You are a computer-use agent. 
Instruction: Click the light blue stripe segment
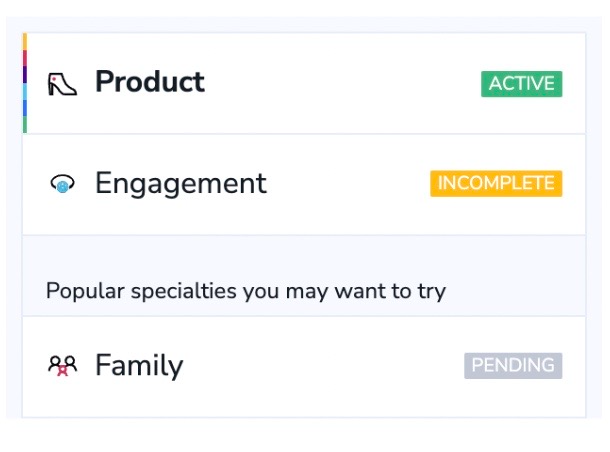point(24,92)
